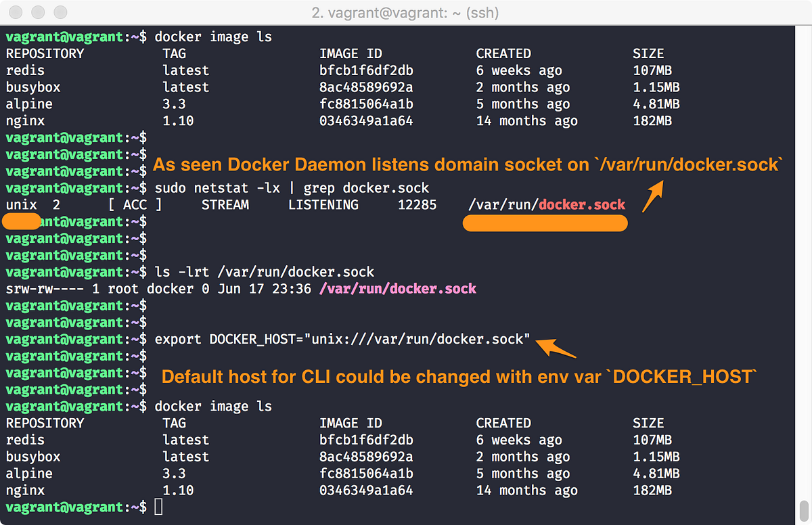Select the first 'docker image ls' command
This screenshot has height=525, width=812.
pyautogui.click(x=212, y=37)
